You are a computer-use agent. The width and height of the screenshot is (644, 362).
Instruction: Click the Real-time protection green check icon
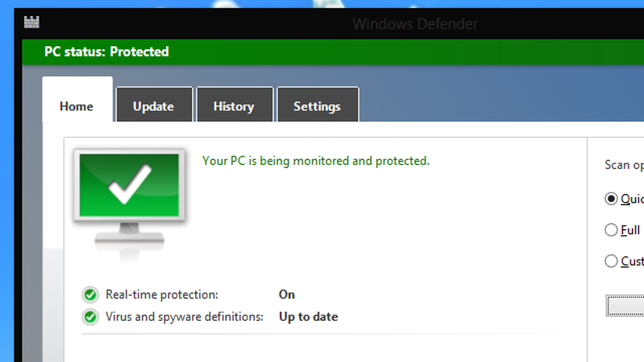(x=90, y=295)
